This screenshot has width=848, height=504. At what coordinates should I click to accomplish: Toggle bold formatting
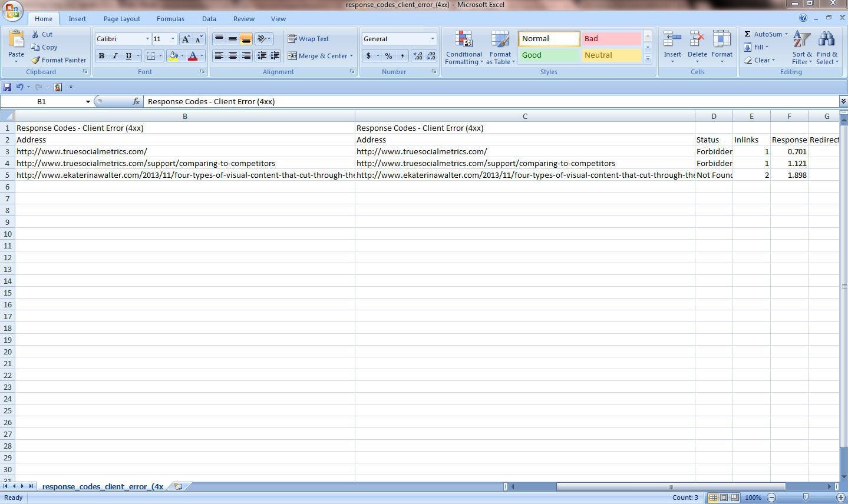point(101,56)
